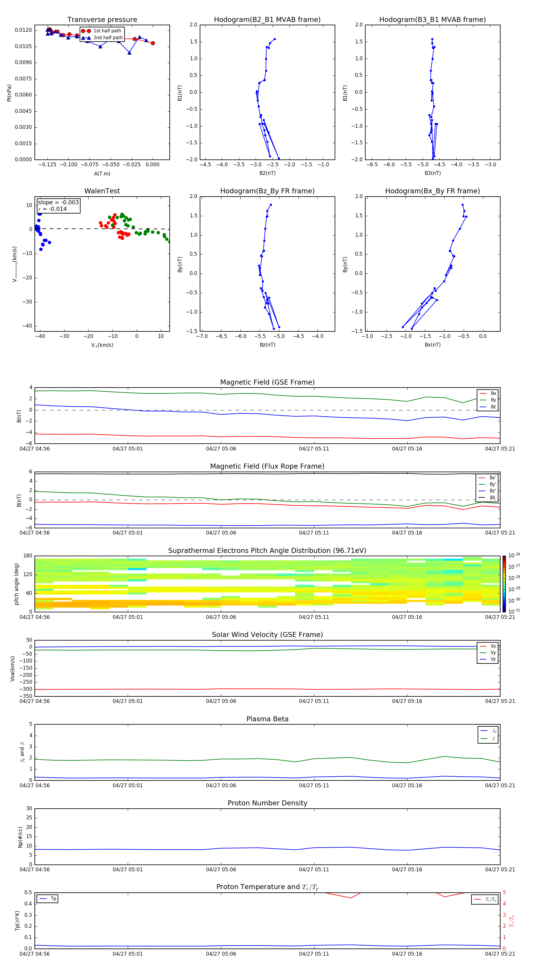Select the 0.0120 tick on Pt axis
Image resolution: width=535 pixels, height=980 pixels.
point(23,30)
